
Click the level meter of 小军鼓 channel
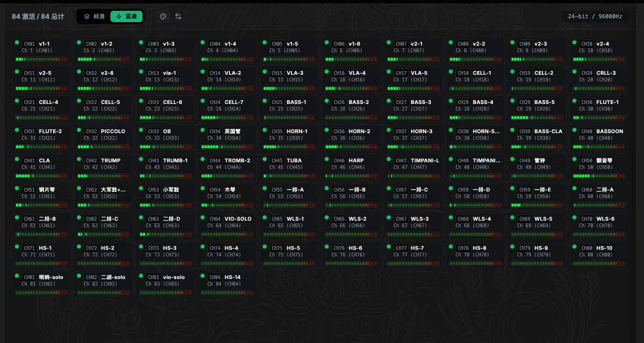click(165, 205)
